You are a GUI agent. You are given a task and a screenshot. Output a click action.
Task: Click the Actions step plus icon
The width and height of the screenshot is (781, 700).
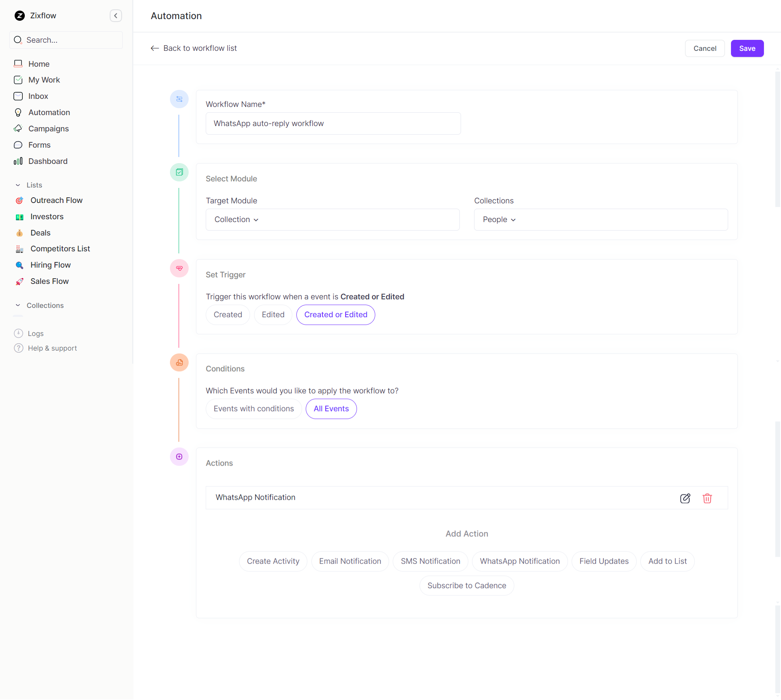pyautogui.click(x=179, y=457)
